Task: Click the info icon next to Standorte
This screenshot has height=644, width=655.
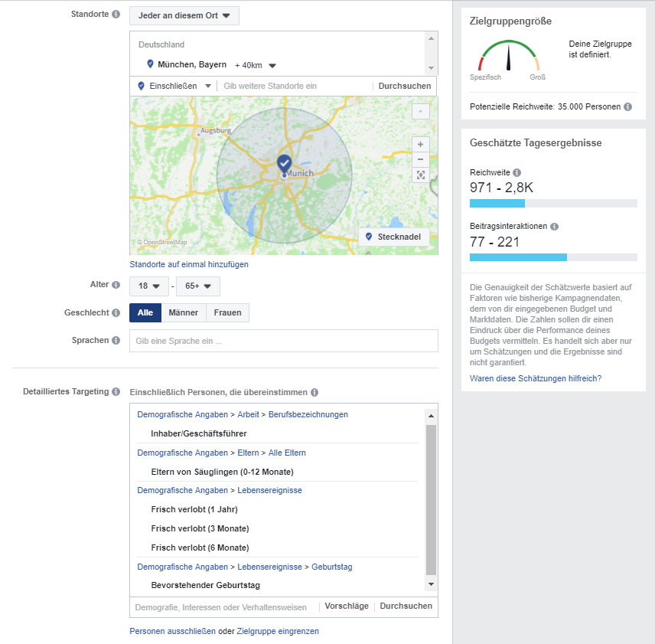Action: tap(116, 15)
